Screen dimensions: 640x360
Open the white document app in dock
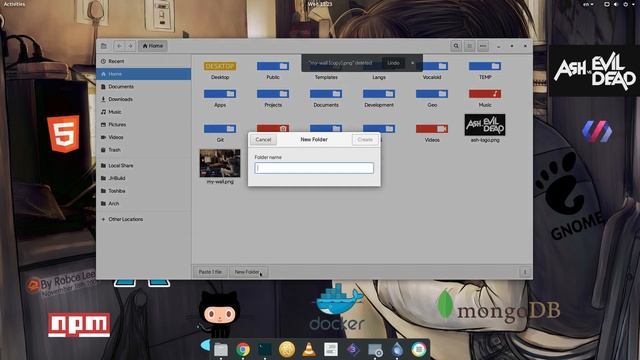tap(331, 349)
